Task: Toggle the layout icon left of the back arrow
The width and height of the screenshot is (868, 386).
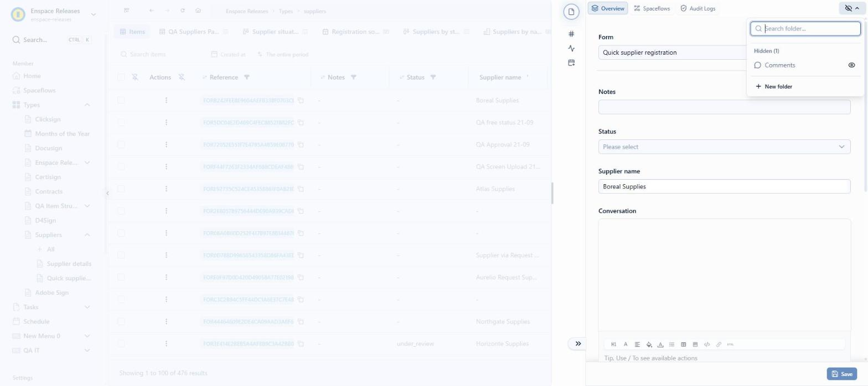Action: coord(127,11)
